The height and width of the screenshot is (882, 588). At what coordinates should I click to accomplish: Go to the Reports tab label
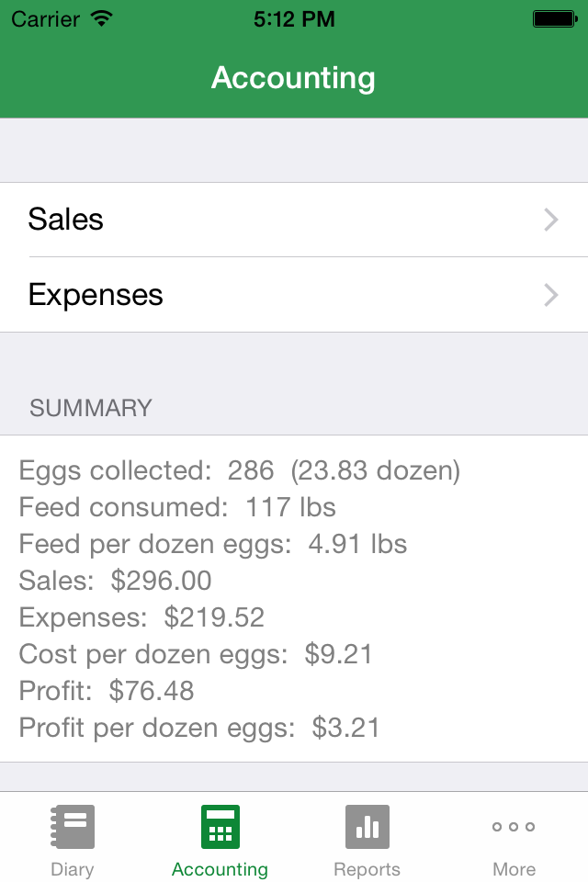pos(367,869)
